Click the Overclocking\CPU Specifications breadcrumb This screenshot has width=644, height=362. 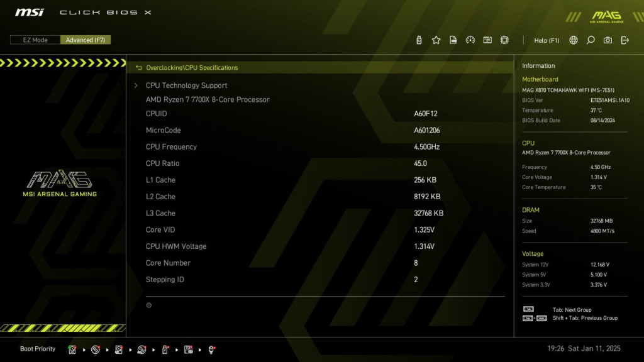[192, 68]
